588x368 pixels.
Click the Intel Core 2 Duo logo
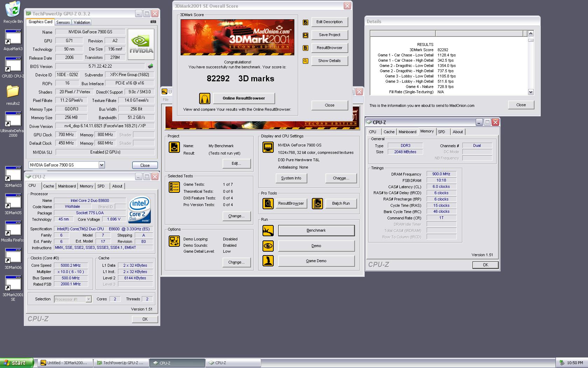[140, 209]
